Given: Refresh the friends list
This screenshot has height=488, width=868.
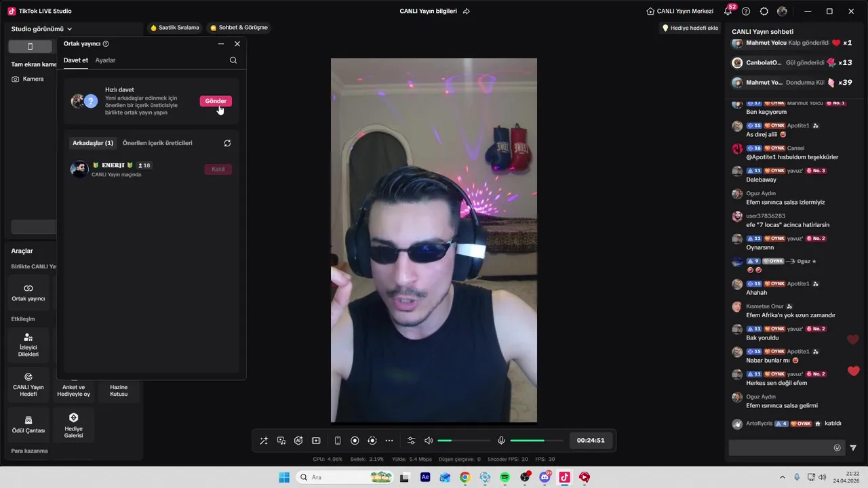Looking at the screenshot, I should click(x=227, y=143).
